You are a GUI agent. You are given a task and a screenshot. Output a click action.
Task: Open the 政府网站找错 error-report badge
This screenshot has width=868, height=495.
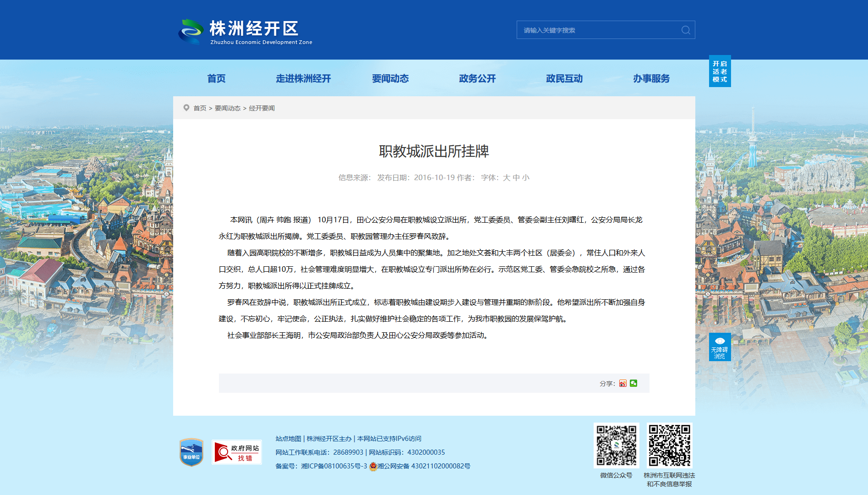click(x=237, y=452)
